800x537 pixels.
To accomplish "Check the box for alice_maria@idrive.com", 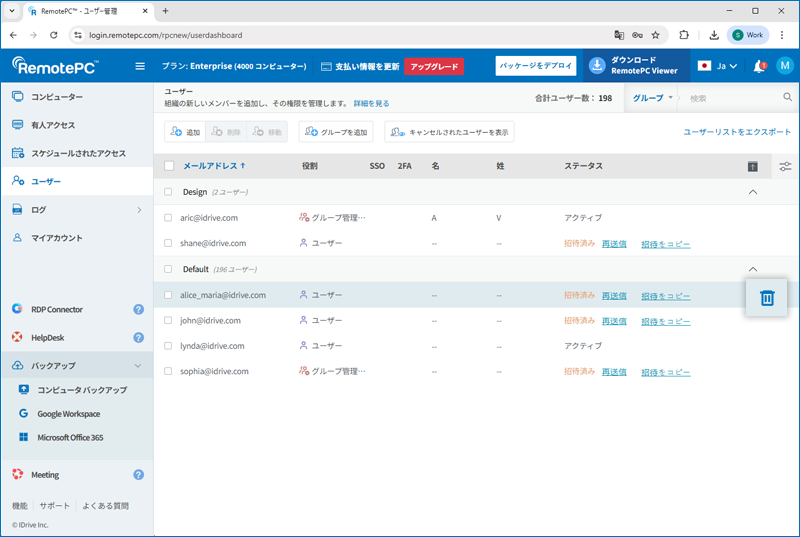I will [168, 295].
